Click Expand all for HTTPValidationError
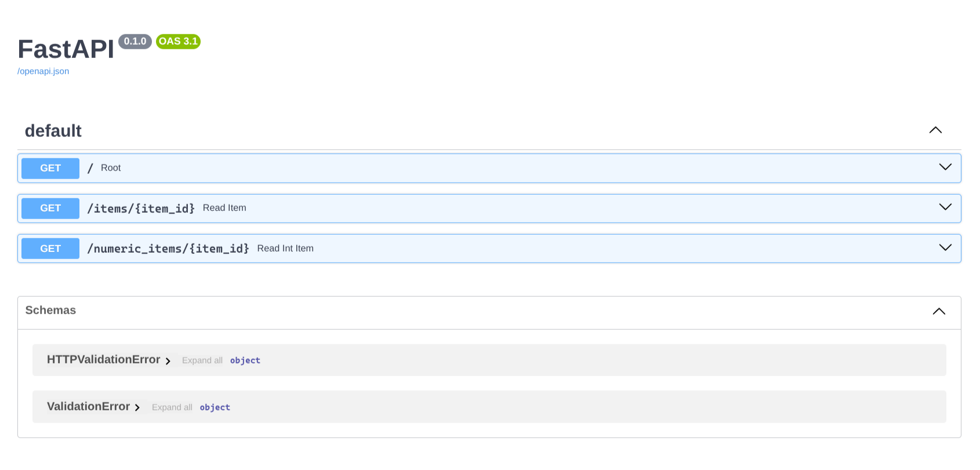The image size is (980, 470). tap(202, 360)
